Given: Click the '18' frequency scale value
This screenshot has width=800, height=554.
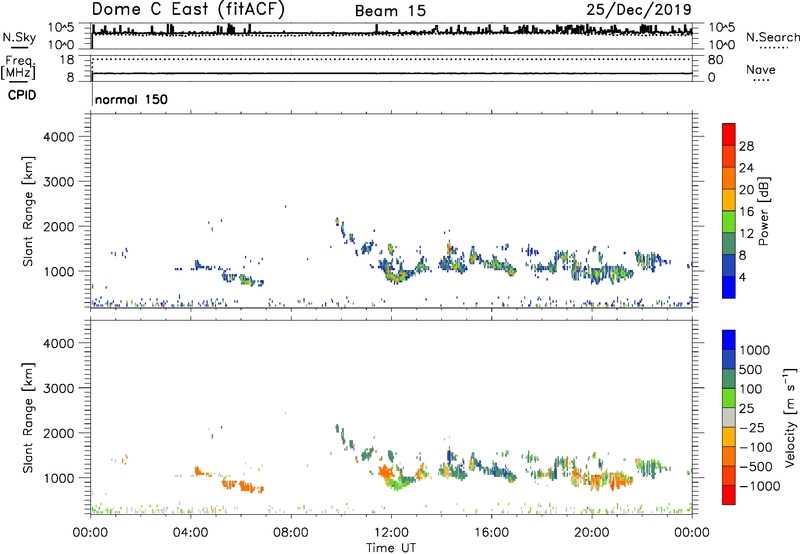Looking at the screenshot, I should 67,60.
